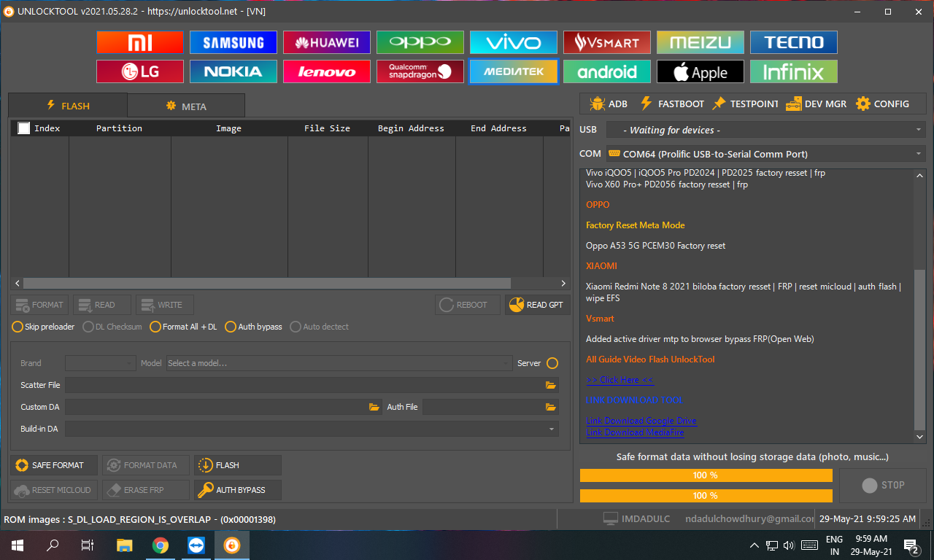Click the FORMAT DATA button
Screen dimensions: 934x560
point(145,465)
